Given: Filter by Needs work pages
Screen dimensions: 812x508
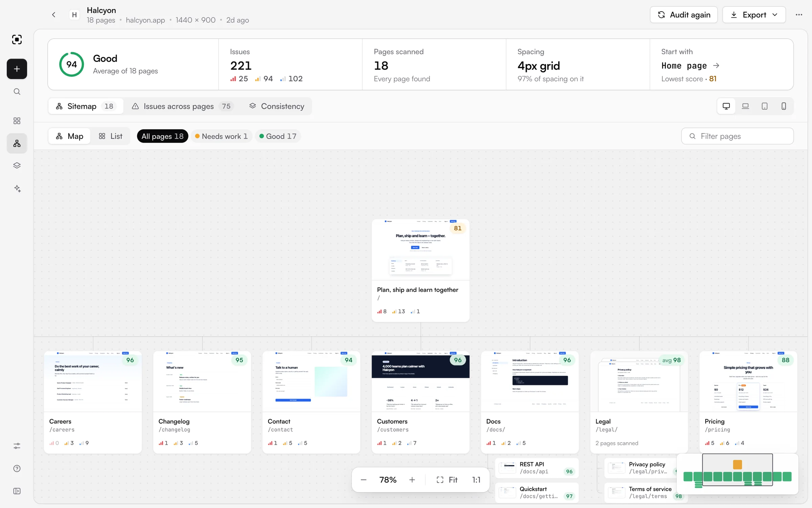Looking at the screenshot, I should [222, 136].
